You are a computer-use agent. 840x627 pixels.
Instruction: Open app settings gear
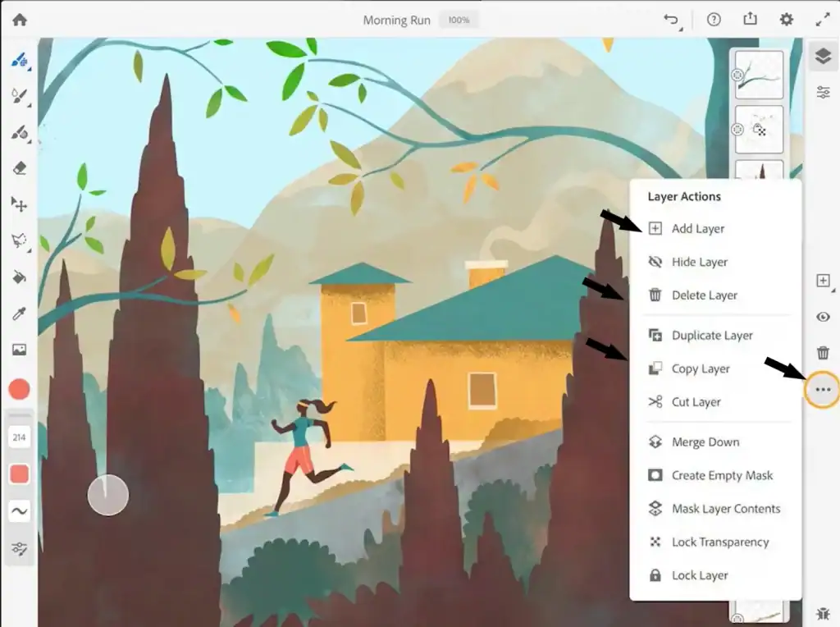[787, 20]
